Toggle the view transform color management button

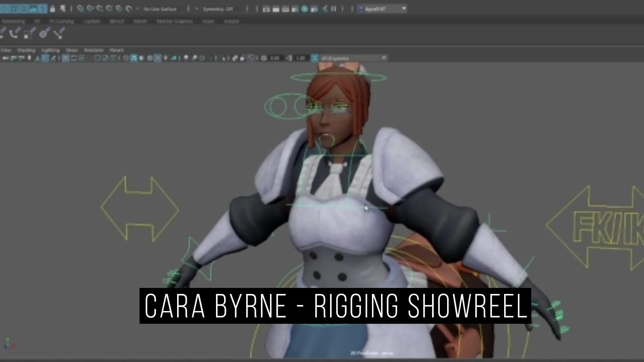[x=314, y=58]
